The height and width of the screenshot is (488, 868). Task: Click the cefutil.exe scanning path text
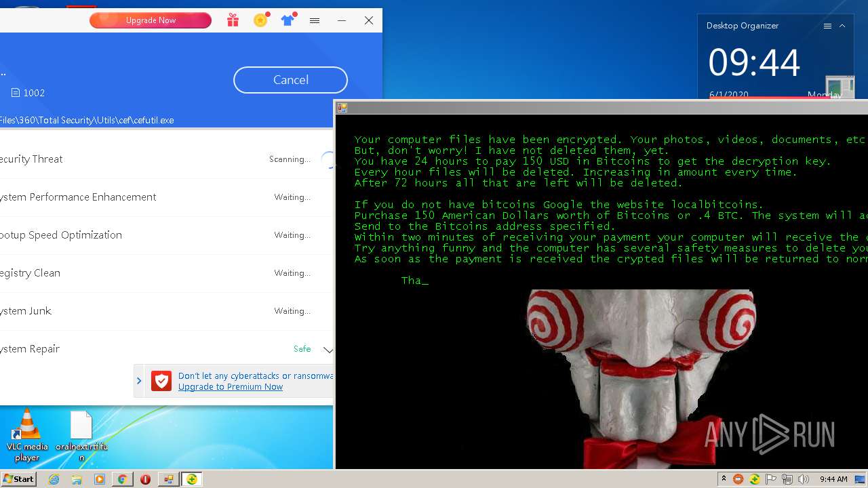pos(87,120)
